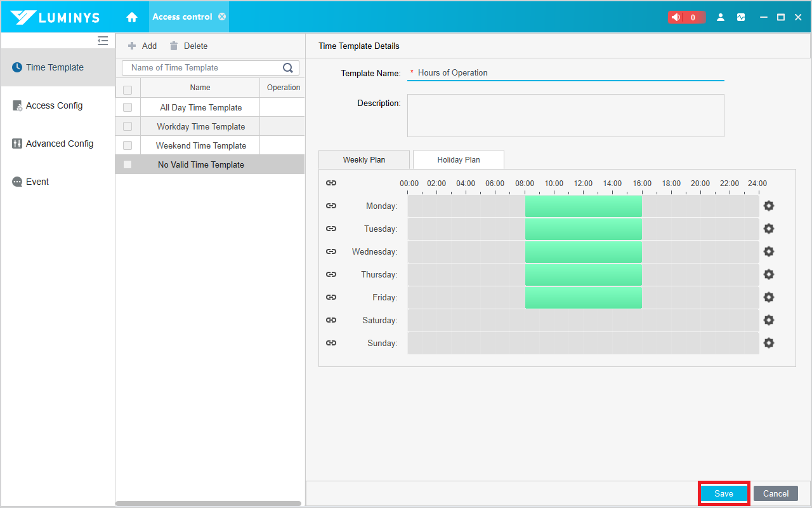
Task: Select the Weekly Plan tab
Action: click(363, 159)
